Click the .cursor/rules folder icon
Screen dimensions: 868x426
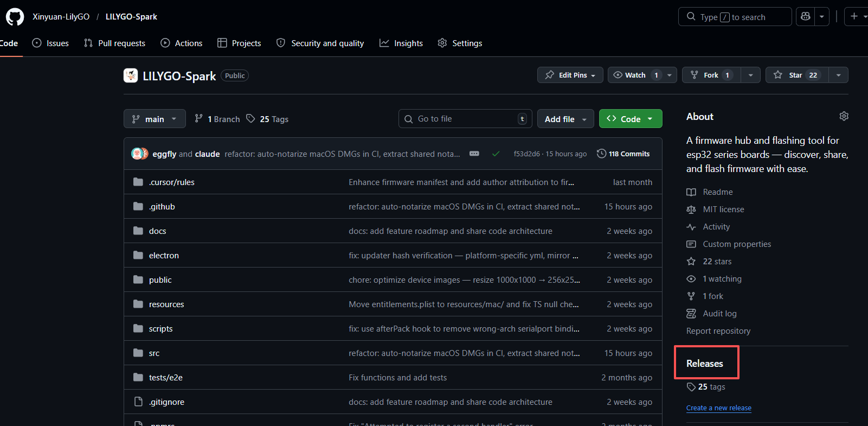(x=138, y=182)
